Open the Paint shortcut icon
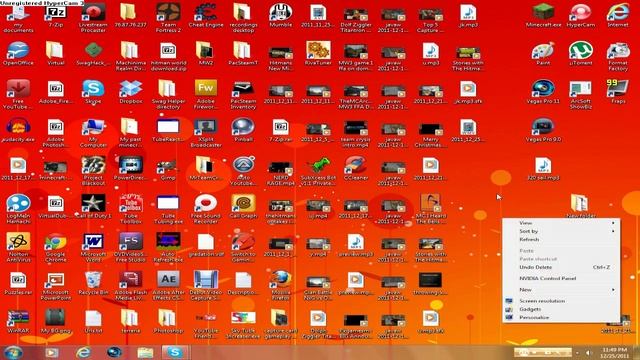640x360 pixels. point(543,51)
